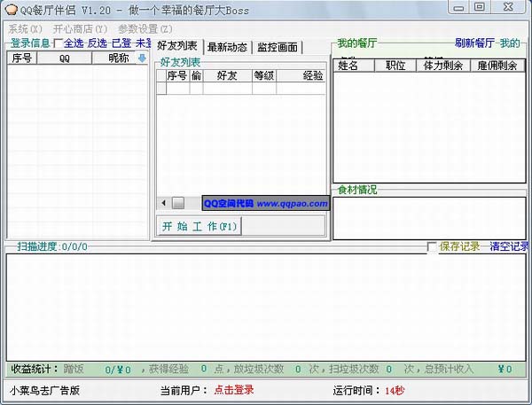Viewport: 532px width, 405px height.
Task: Click the bowl app icon in title bar
Action: click(x=12, y=10)
